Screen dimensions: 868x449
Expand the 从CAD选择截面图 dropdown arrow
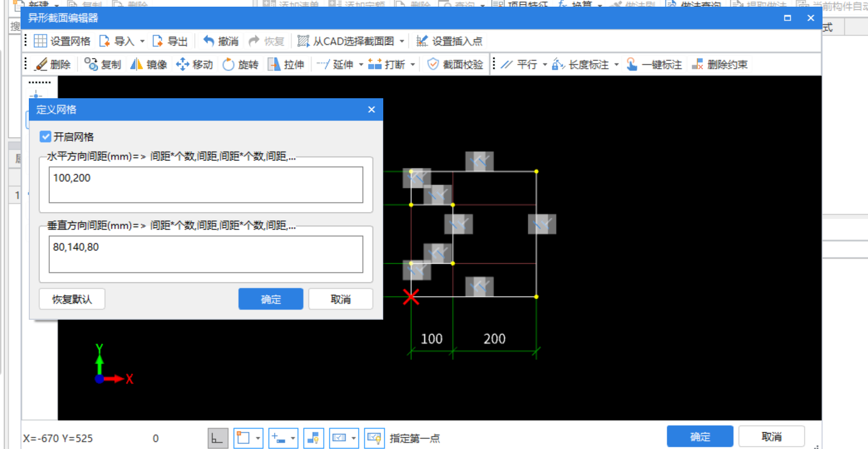[x=402, y=41]
